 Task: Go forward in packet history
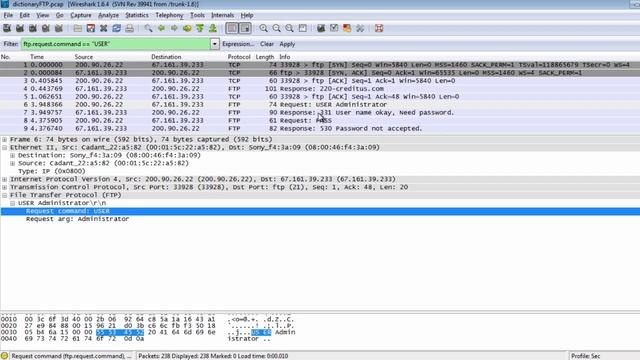pyautogui.click(x=174, y=28)
